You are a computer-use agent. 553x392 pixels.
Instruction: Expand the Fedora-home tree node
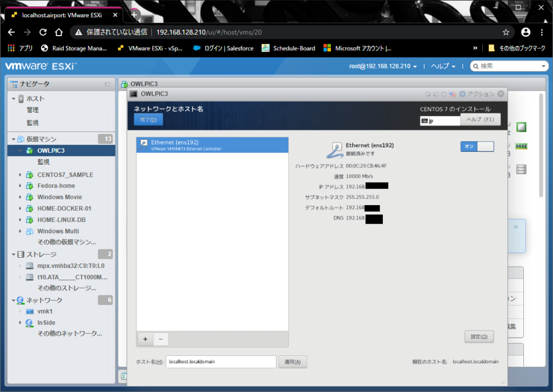tap(20, 186)
